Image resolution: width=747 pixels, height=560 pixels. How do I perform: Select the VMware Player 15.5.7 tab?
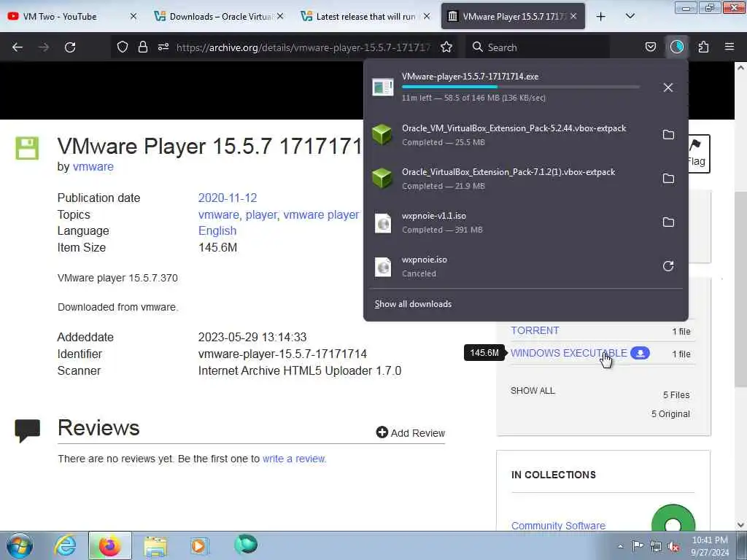tap(513, 16)
